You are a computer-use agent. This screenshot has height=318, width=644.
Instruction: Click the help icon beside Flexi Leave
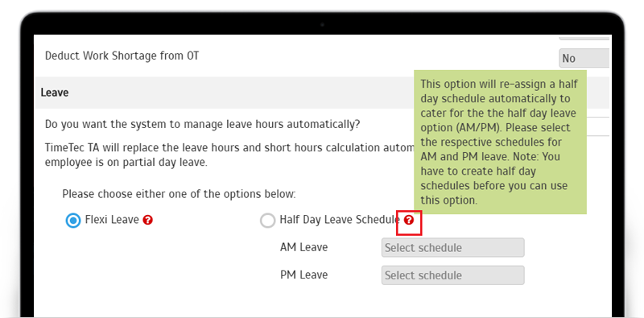tap(148, 221)
